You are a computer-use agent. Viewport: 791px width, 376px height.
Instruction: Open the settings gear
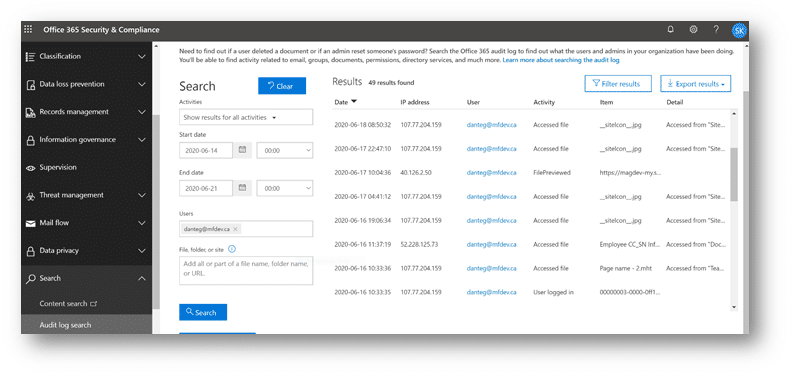click(694, 30)
